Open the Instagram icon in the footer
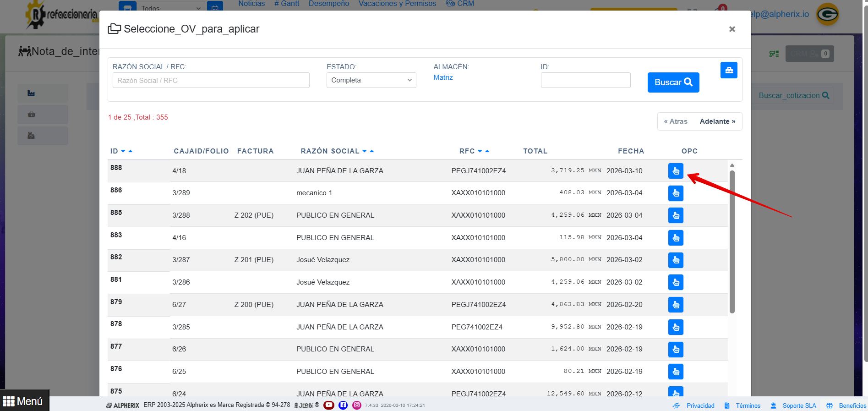Screen dimensions: 868x411 pyautogui.click(x=357, y=405)
